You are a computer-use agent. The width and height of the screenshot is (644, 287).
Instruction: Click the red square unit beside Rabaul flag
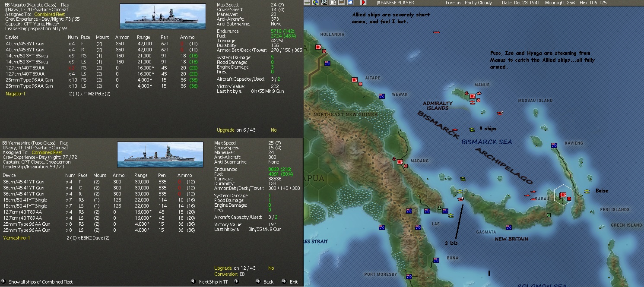pyautogui.click(x=569, y=199)
